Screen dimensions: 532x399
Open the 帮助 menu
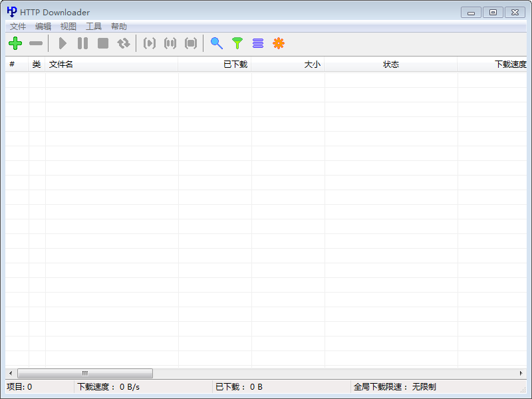tap(119, 27)
